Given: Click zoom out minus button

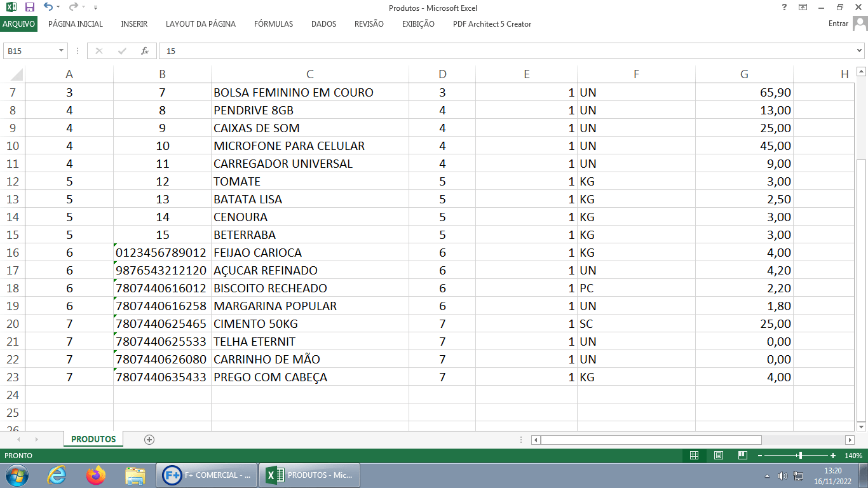Looking at the screenshot, I should [759, 456].
